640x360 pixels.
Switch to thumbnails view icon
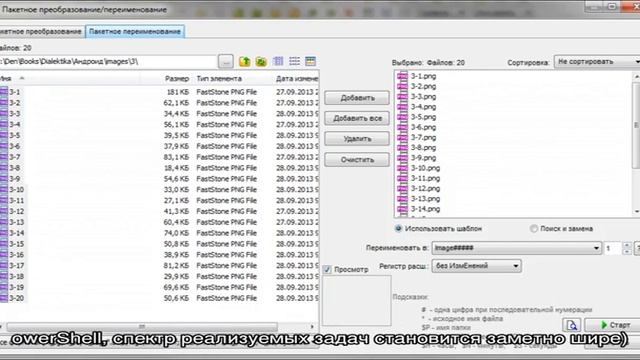pyautogui.click(x=278, y=61)
